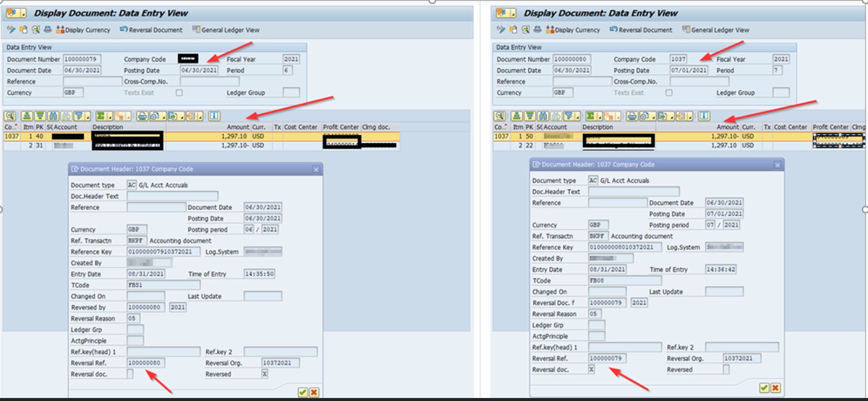Select item 2 row with PK 22
868x401 pixels.
coord(679,145)
